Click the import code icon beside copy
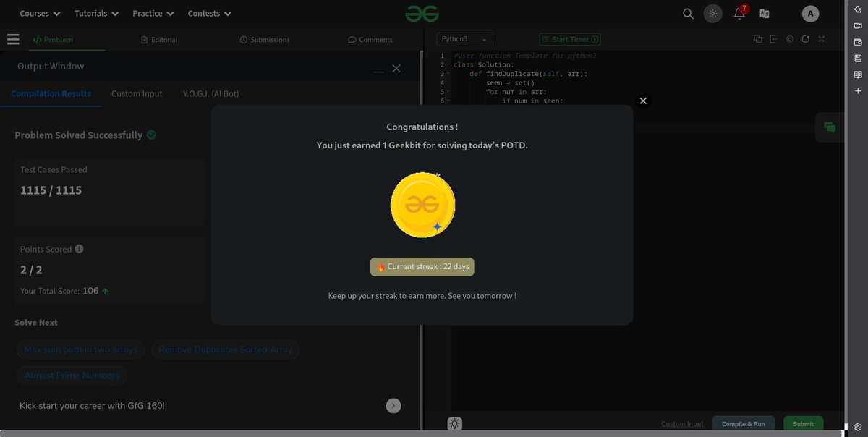Screen dimensions: 868x437 773,39
